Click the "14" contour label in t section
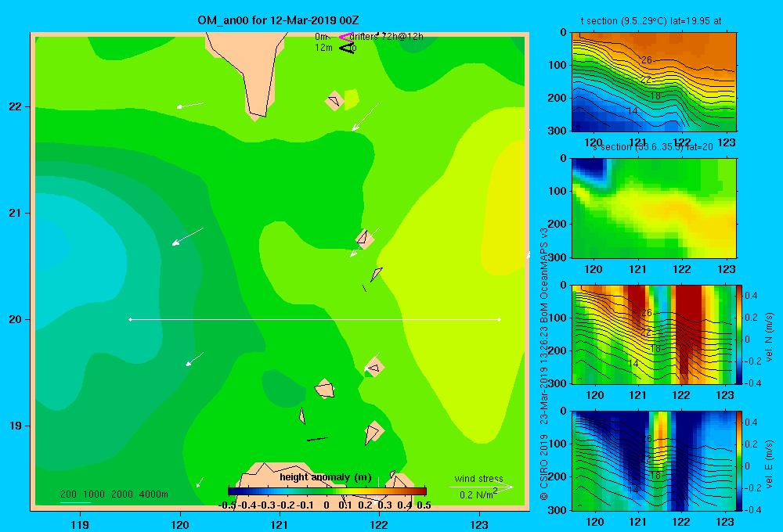This screenshot has height=532, width=783. click(x=633, y=111)
